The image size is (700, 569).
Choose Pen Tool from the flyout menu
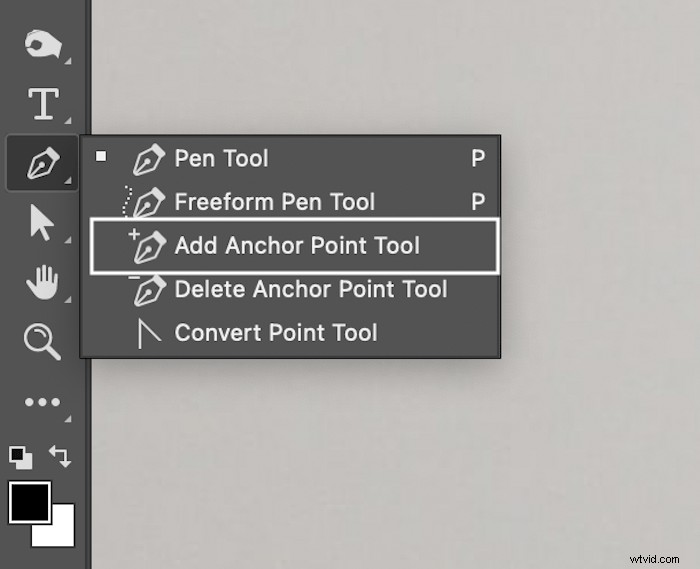[290, 158]
